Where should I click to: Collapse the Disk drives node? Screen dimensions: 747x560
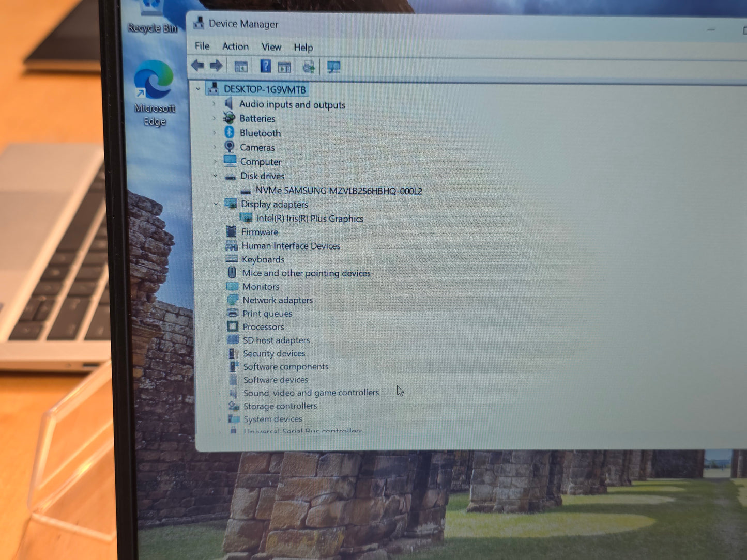[x=215, y=176]
